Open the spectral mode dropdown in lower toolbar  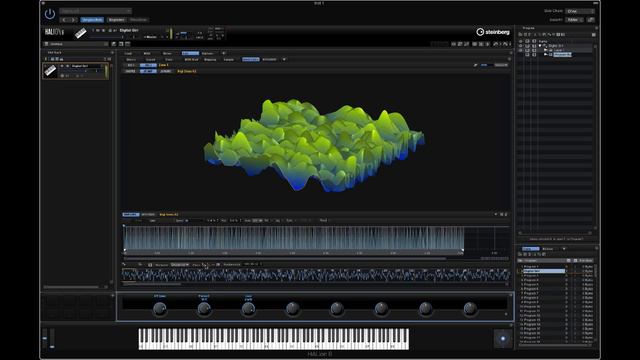180,265
